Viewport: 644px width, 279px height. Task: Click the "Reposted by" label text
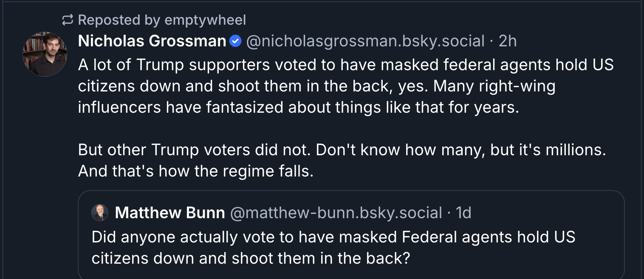[x=119, y=20]
